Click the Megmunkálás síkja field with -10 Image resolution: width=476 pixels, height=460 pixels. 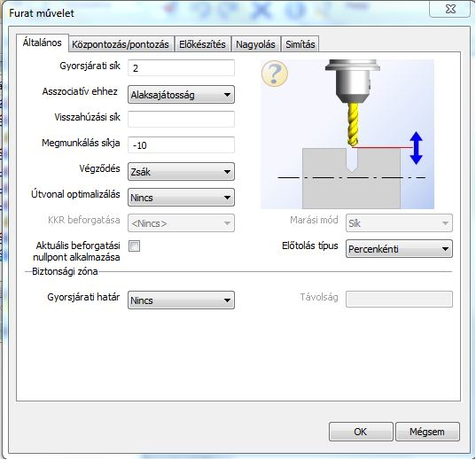(181, 144)
